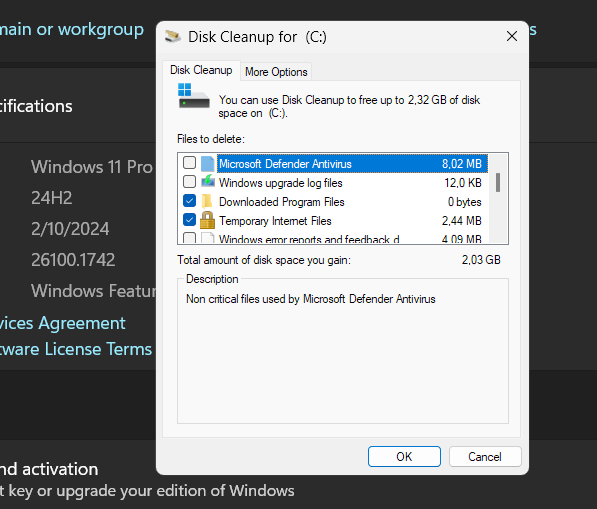Select the Microsoft Defender Antivirus row text

click(x=285, y=164)
